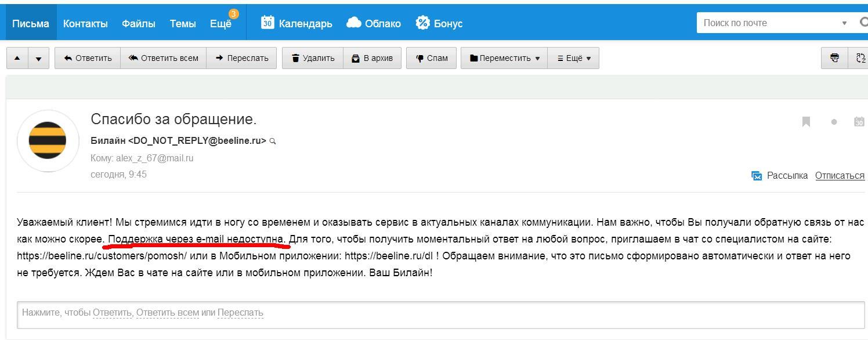
Task: Click the print icon in the toolbar
Action: point(834,58)
